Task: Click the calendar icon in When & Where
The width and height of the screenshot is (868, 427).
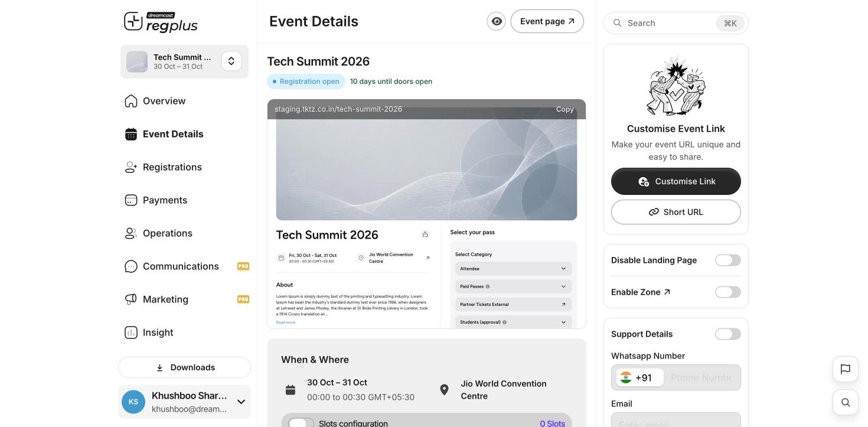Action: (291, 390)
